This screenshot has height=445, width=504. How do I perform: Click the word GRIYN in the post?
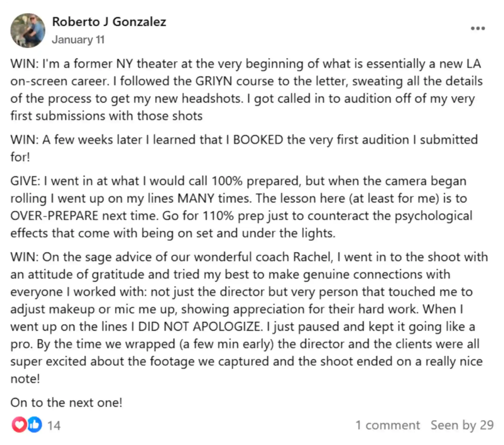pos(214,81)
